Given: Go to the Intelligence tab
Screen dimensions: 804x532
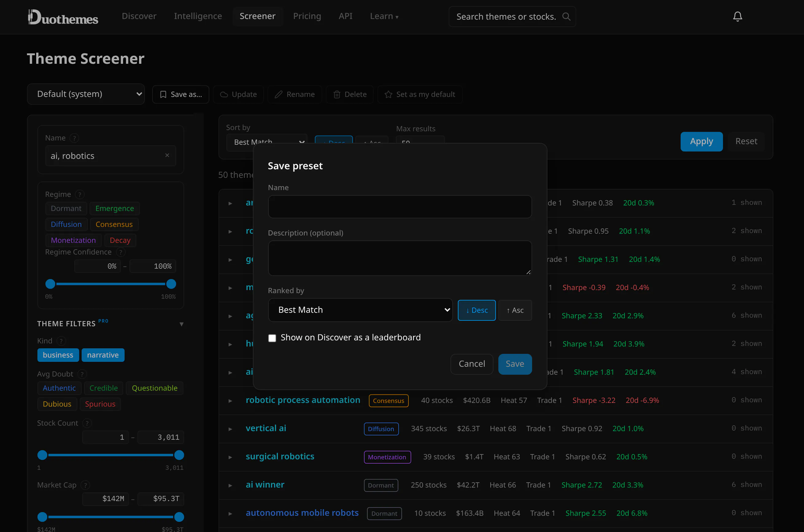Looking at the screenshot, I should (x=198, y=16).
